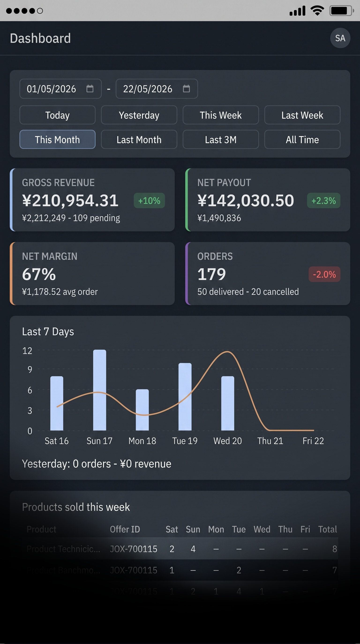
Task: Select the Last Week range filter
Action: [x=302, y=115]
